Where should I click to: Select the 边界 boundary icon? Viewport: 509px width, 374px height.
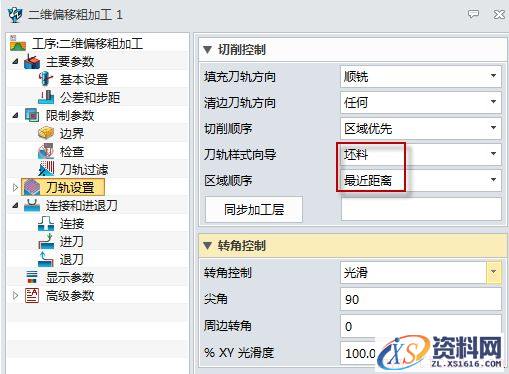pyautogui.click(x=46, y=133)
